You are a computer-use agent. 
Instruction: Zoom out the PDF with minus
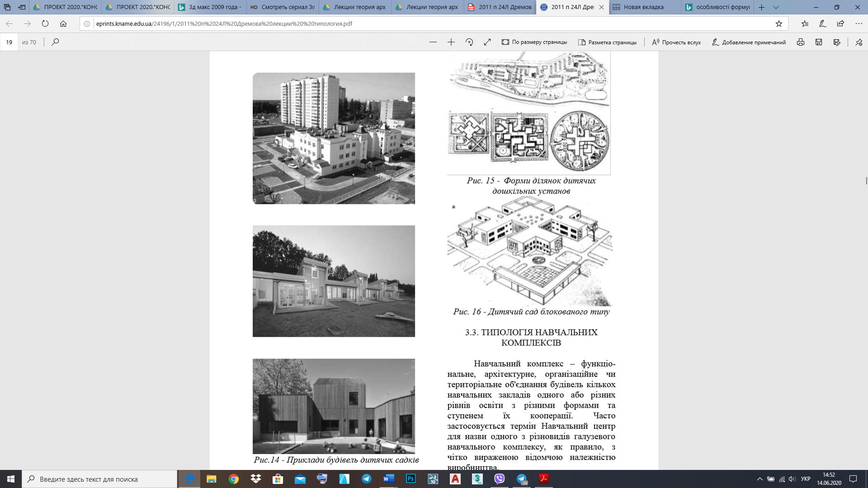pos(433,42)
